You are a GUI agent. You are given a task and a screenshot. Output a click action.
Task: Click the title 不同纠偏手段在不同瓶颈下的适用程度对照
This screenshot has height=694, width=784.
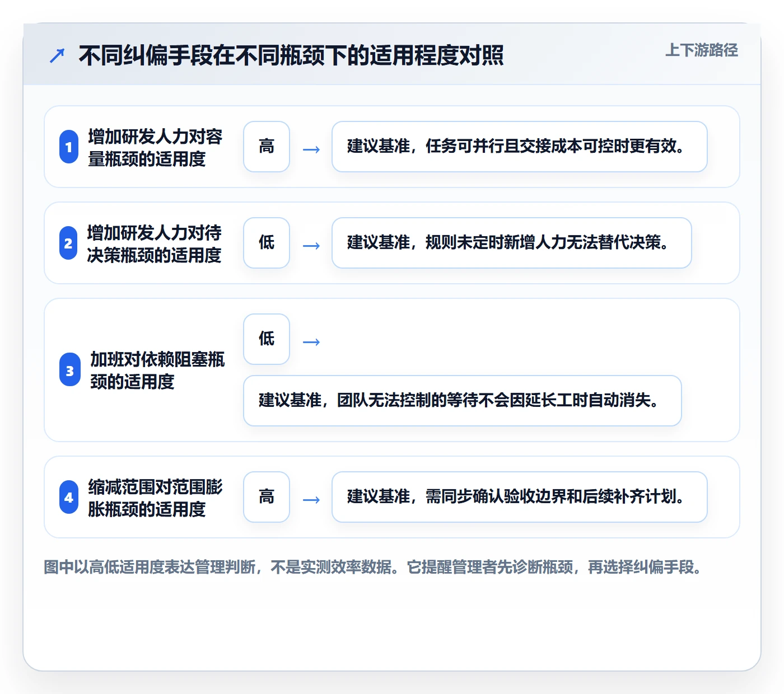click(291, 55)
